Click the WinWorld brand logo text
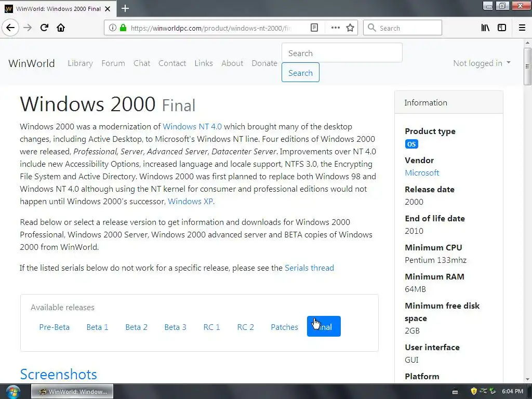 (32, 63)
